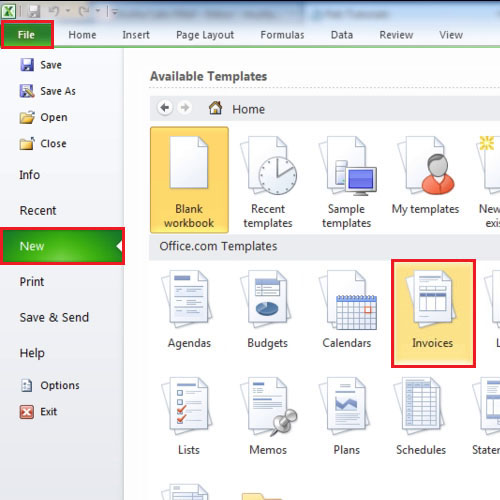This screenshot has height=500, width=500.
Task: Open the Memos template category
Action: (268, 416)
